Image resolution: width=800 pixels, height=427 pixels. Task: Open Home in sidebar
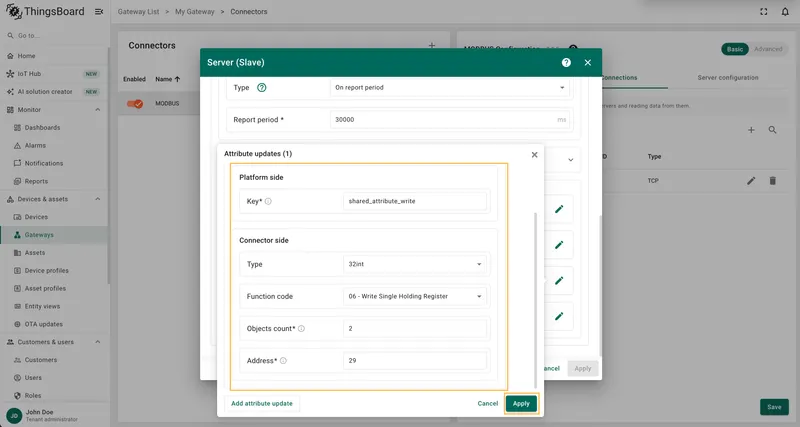pos(54,56)
